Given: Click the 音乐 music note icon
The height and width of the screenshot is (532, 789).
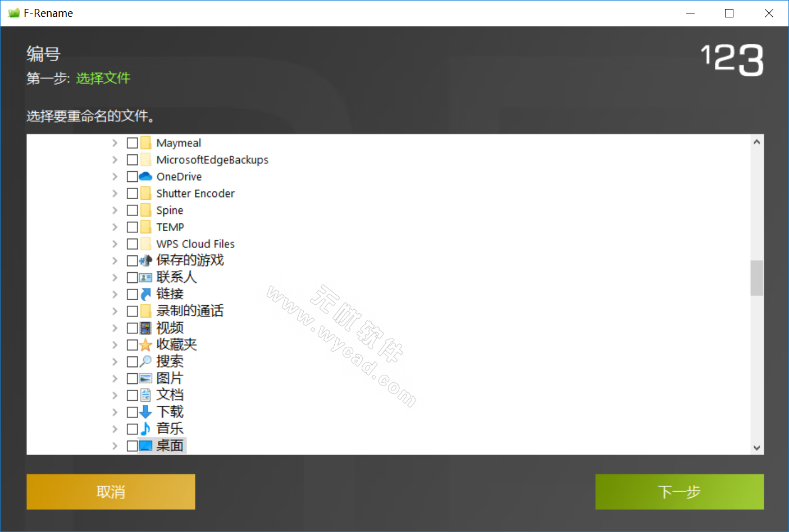Looking at the screenshot, I should point(145,428).
